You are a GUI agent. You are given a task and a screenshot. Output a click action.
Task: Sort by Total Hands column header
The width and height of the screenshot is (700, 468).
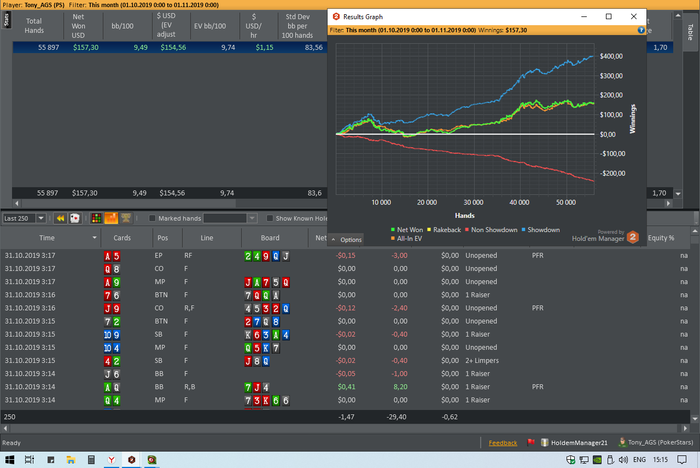pyautogui.click(x=34, y=25)
